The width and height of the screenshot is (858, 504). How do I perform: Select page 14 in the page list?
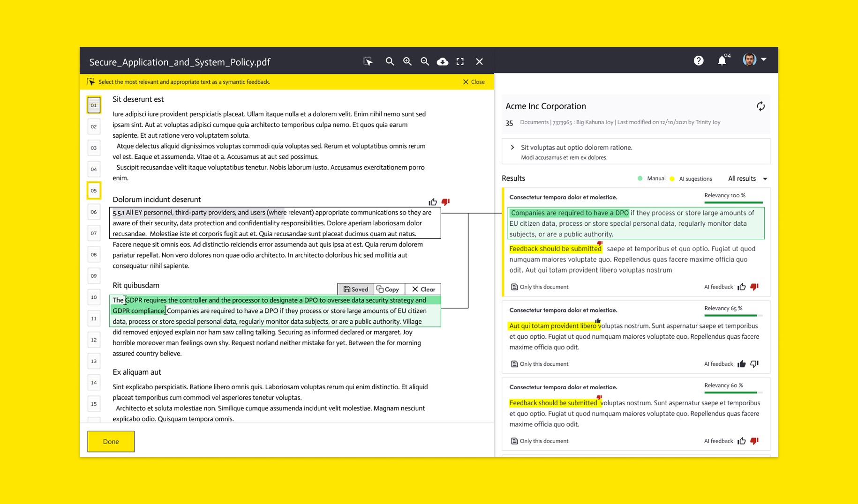coord(94,382)
